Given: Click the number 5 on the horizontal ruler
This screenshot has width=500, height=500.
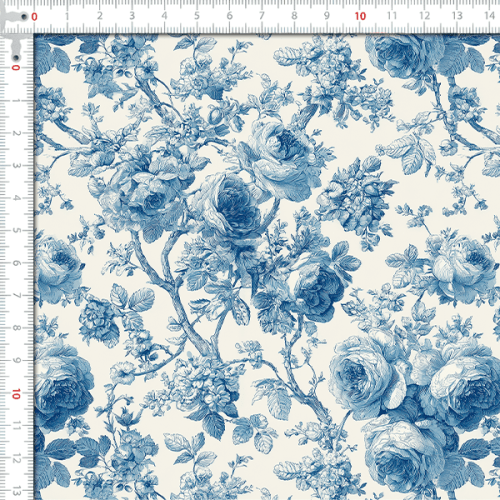Looking at the screenshot, I should [x=197, y=16].
